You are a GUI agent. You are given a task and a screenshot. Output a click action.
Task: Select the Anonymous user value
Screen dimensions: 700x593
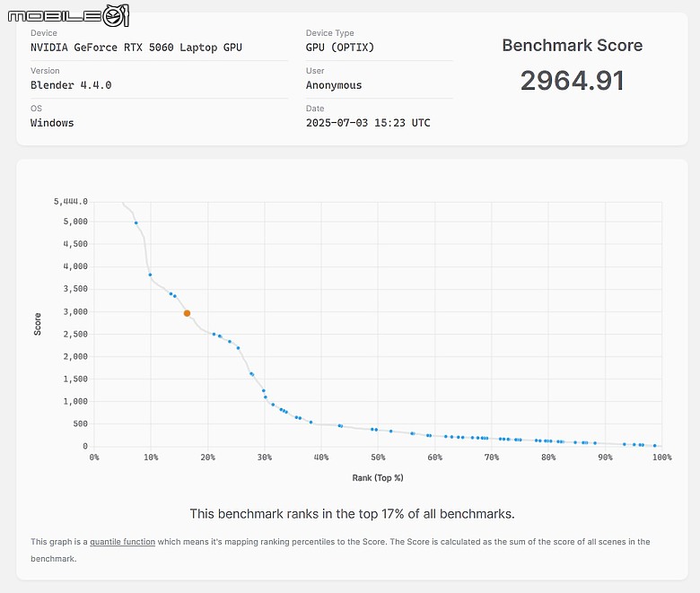point(334,85)
